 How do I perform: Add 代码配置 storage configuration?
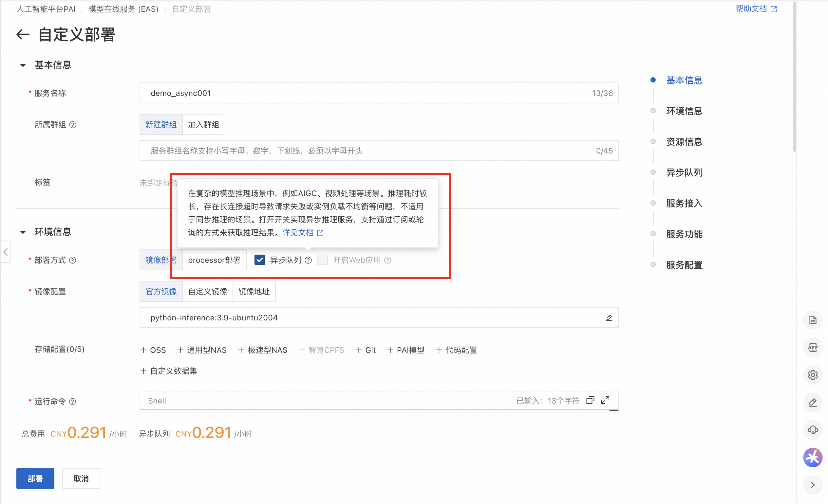tap(456, 350)
